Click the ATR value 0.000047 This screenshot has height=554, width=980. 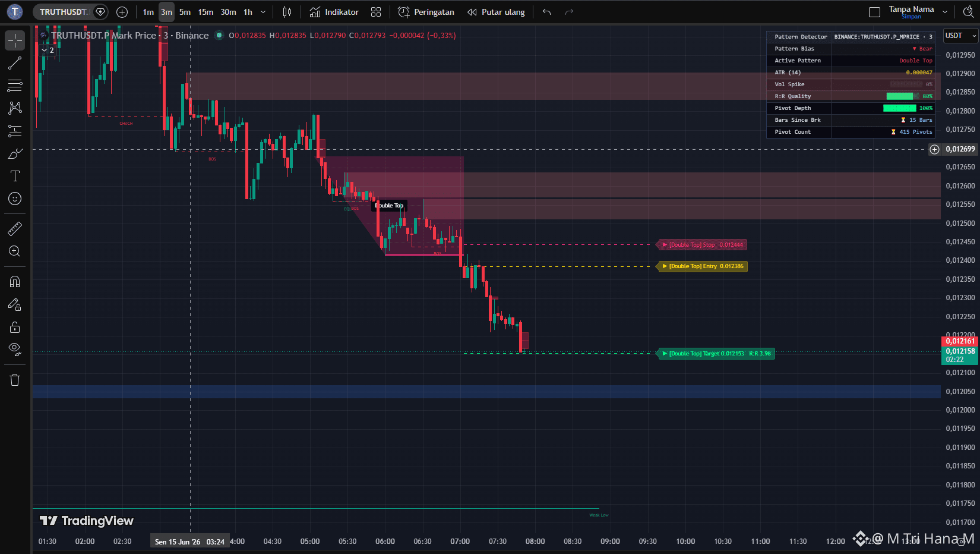pyautogui.click(x=919, y=73)
